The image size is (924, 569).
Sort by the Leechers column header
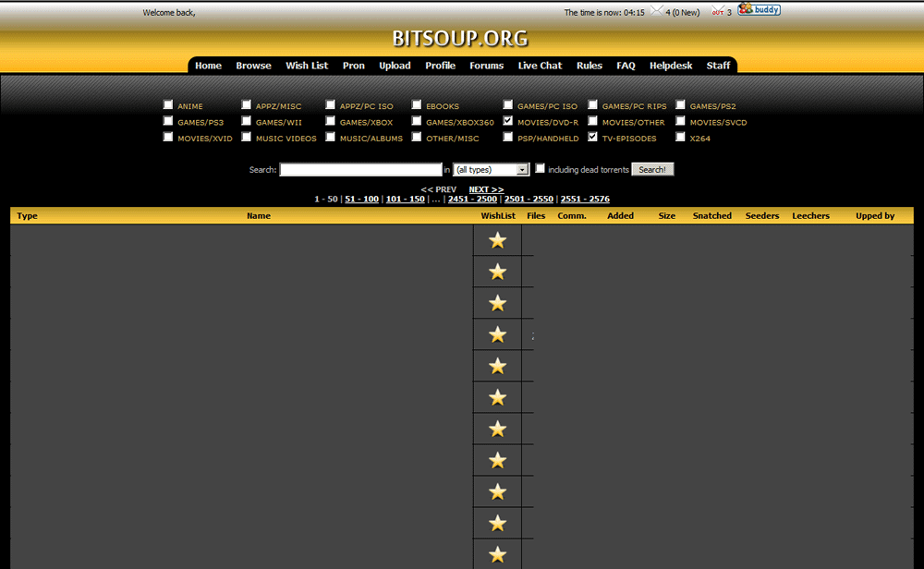click(x=810, y=215)
